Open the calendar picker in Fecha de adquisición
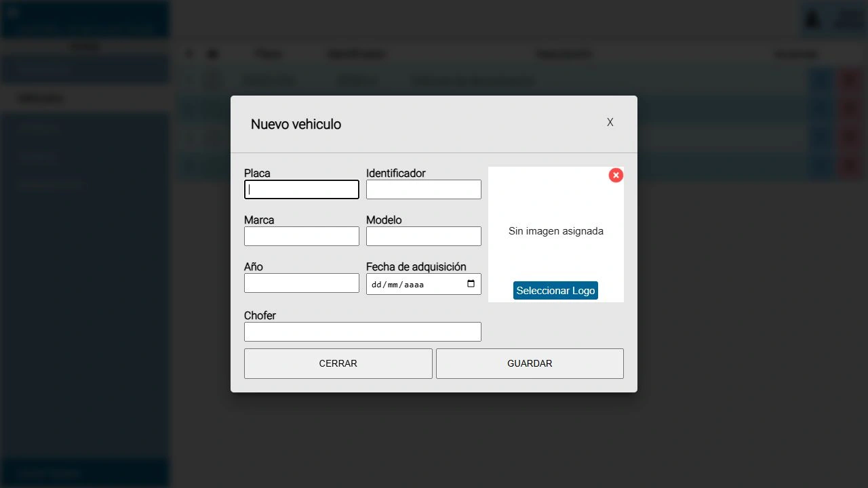This screenshot has height=488, width=868. (471, 284)
